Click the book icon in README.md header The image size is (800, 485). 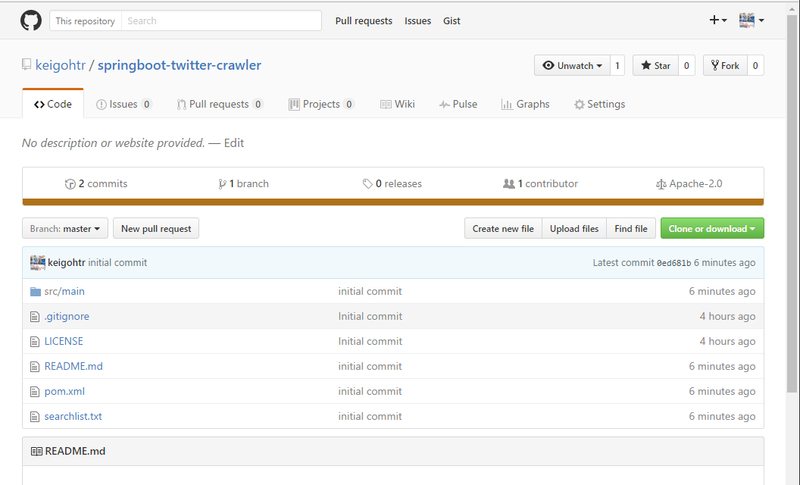tap(36, 451)
